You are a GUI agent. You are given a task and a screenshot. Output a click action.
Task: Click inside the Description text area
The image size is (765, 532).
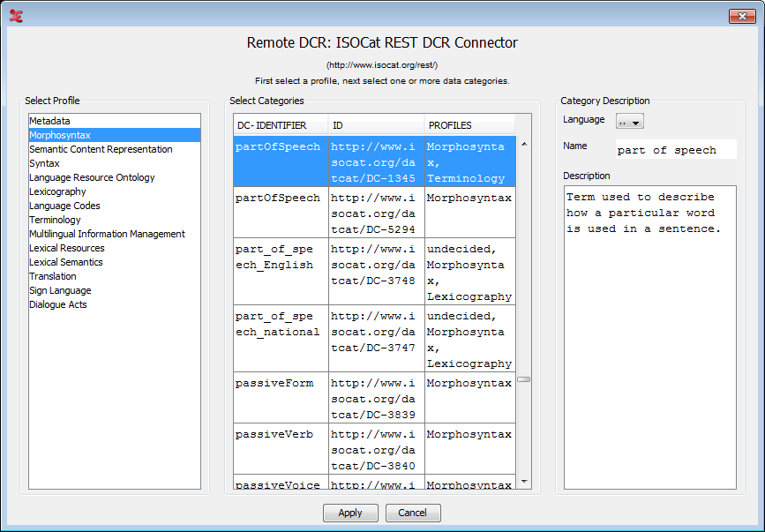coord(650,337)
